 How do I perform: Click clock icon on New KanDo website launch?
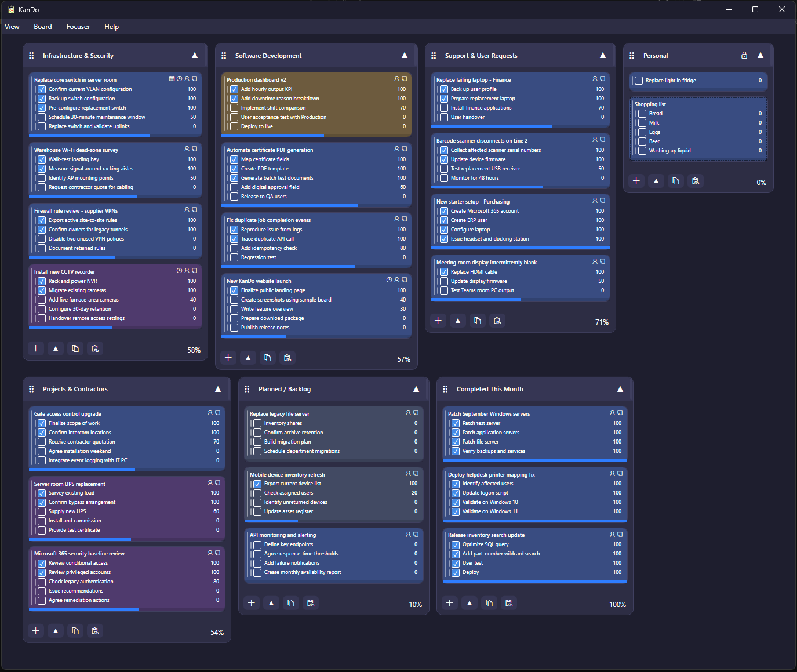(389, 280)
